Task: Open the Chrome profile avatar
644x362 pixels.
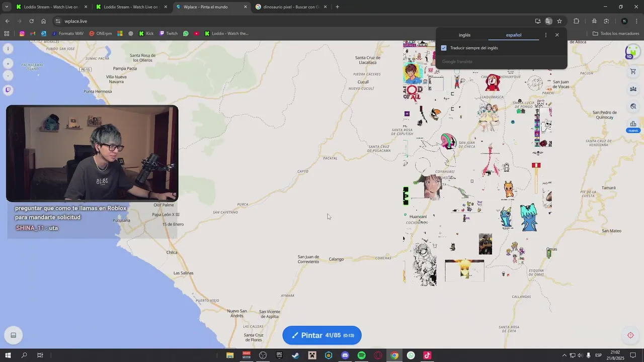Action: pyautogui.click(x=624, y=21)
